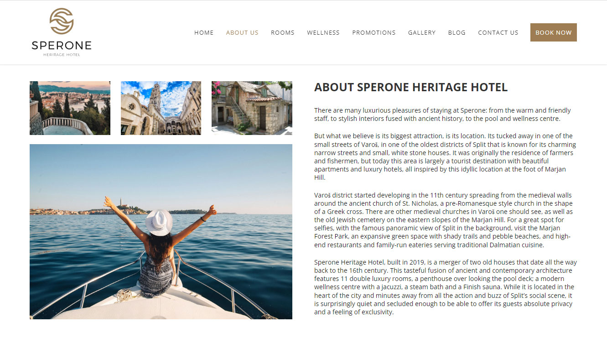This screenshot has height=364, width=607.
Task: Click the About Sperone Heritage Hotel heading
Action: [x=411, y=88]
